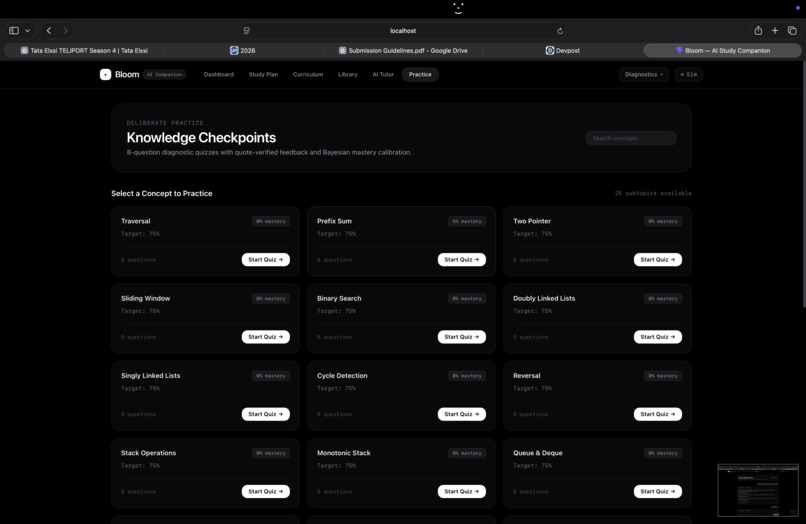Click the Bloom logo icon
Screen dimensions: 806x524
coord(105,75)
